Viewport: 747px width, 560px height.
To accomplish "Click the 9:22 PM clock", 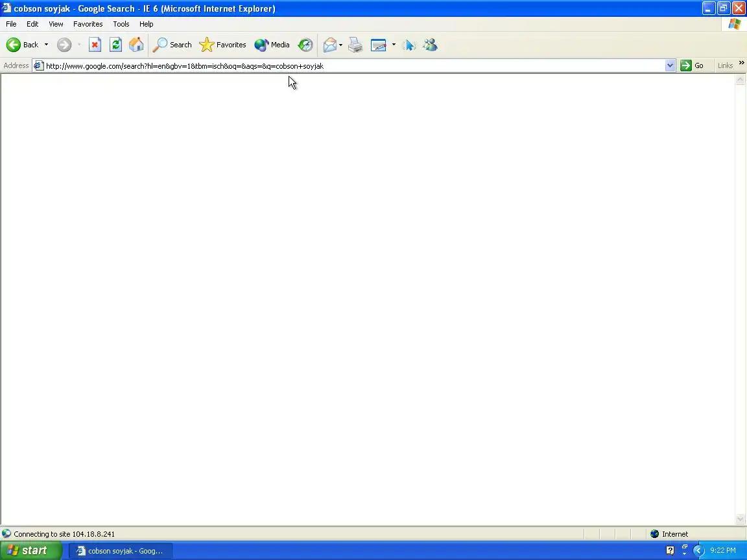I will (723, 550).
